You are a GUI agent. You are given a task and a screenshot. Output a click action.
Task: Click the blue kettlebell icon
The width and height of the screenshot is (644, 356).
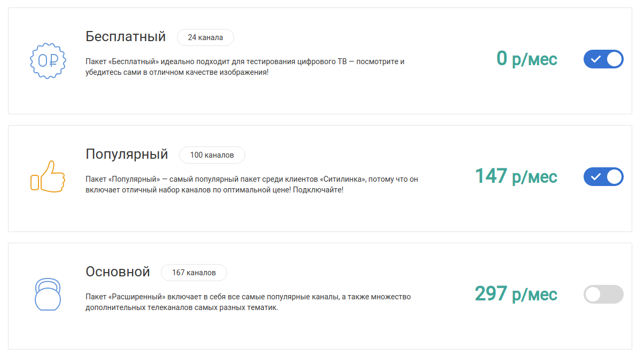tap(48, 294)
